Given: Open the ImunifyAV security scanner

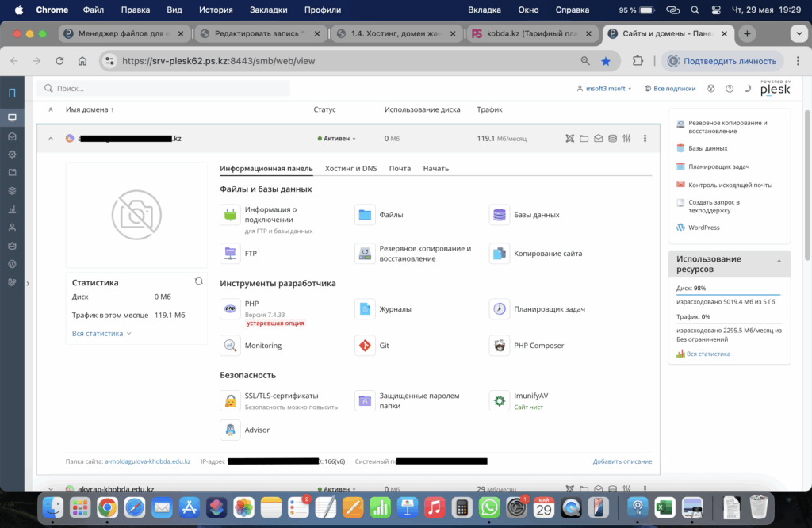Looking at the screenshot, I should (500, 400).
